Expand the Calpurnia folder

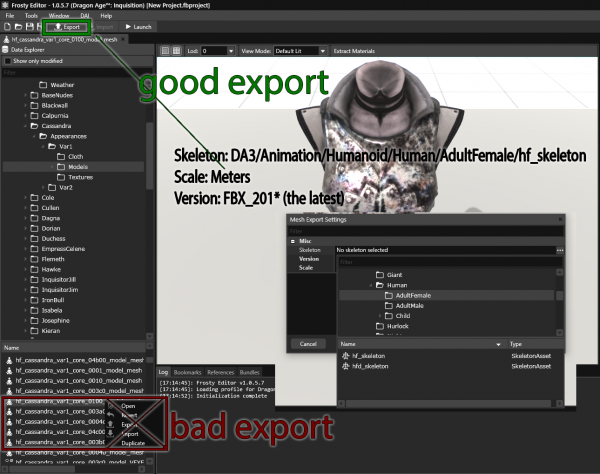click(26, 116)
